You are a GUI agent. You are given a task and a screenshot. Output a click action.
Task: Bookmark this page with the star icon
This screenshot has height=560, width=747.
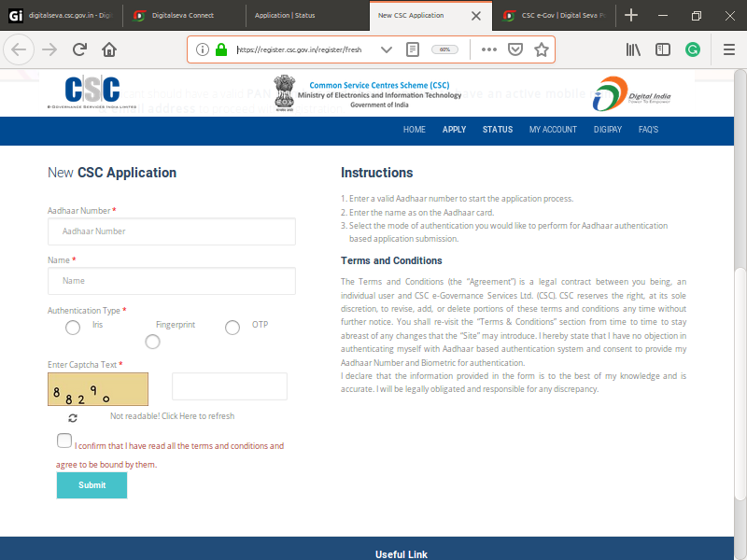(542, 49)
